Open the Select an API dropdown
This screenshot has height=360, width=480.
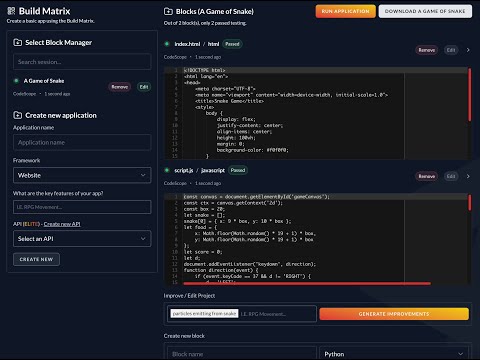[82, 239]
